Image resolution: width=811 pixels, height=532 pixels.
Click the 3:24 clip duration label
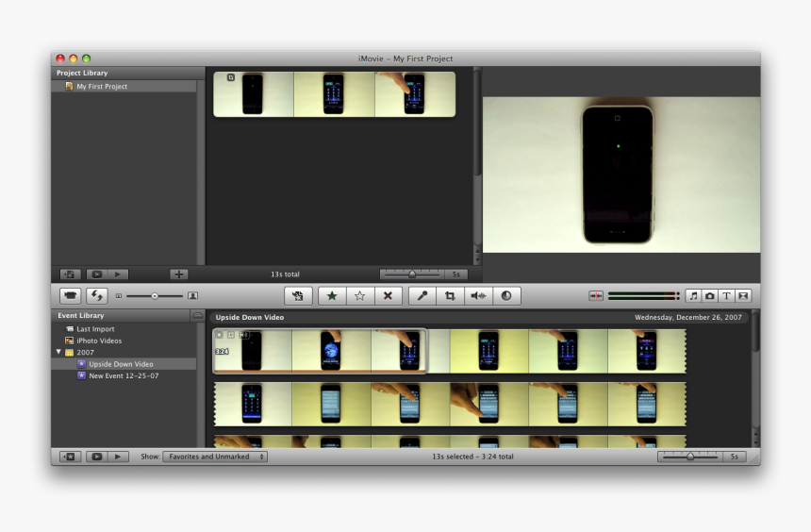(222, 352)
